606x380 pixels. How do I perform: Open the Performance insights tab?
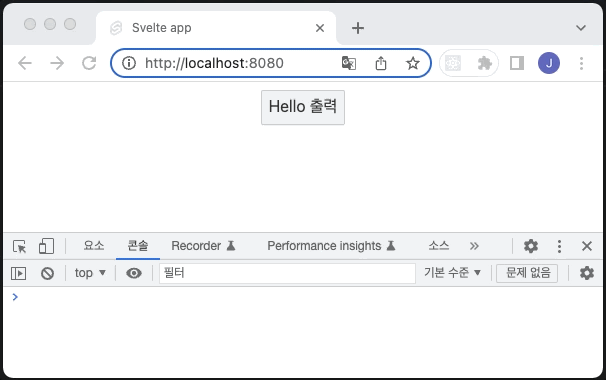(331, 246)
